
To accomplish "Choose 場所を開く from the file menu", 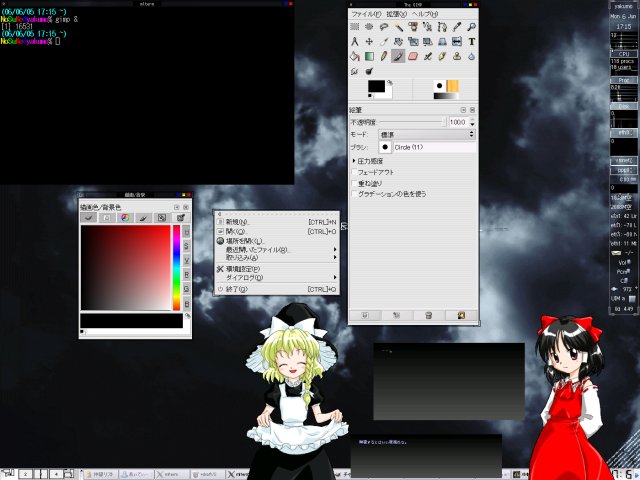I will 276,241.
